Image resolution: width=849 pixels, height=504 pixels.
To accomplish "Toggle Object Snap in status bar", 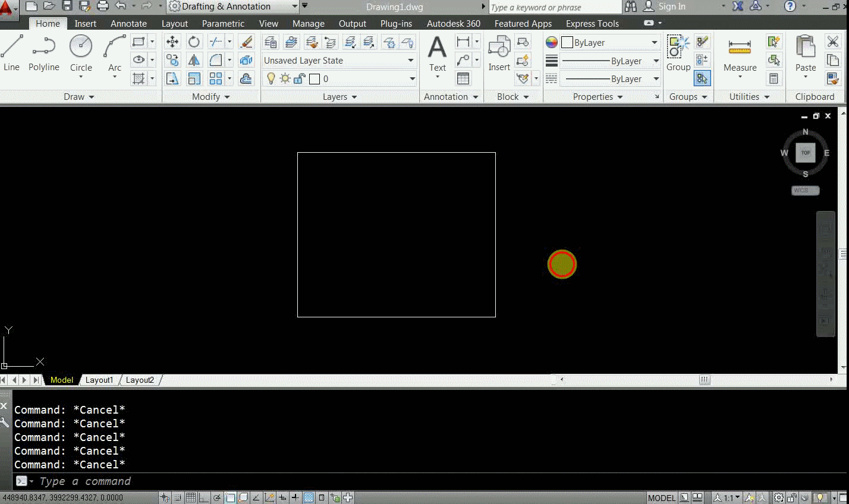I will [230, 498].
